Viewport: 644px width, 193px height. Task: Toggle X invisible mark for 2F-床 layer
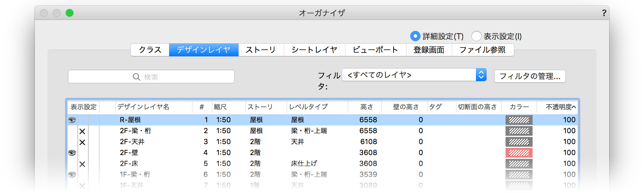click(x=82, y=164)
